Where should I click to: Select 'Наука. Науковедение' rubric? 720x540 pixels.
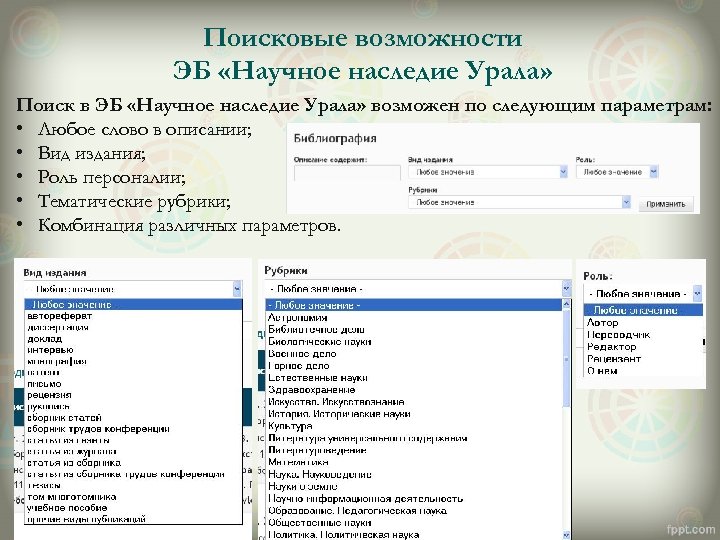coord(414,475)
